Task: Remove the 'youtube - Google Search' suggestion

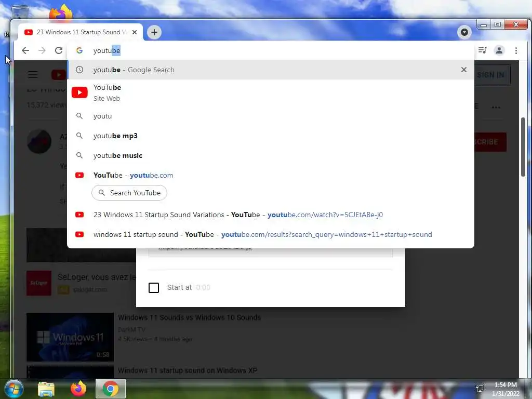Action: [464, 70]
